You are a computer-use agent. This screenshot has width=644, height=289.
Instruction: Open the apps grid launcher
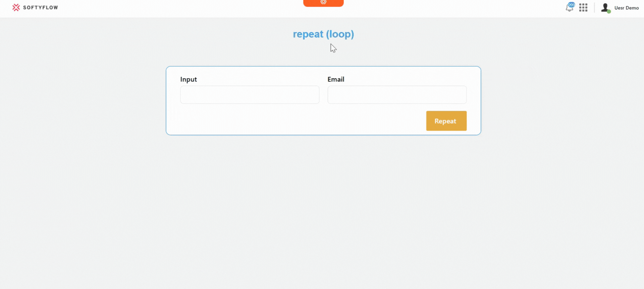583,8
